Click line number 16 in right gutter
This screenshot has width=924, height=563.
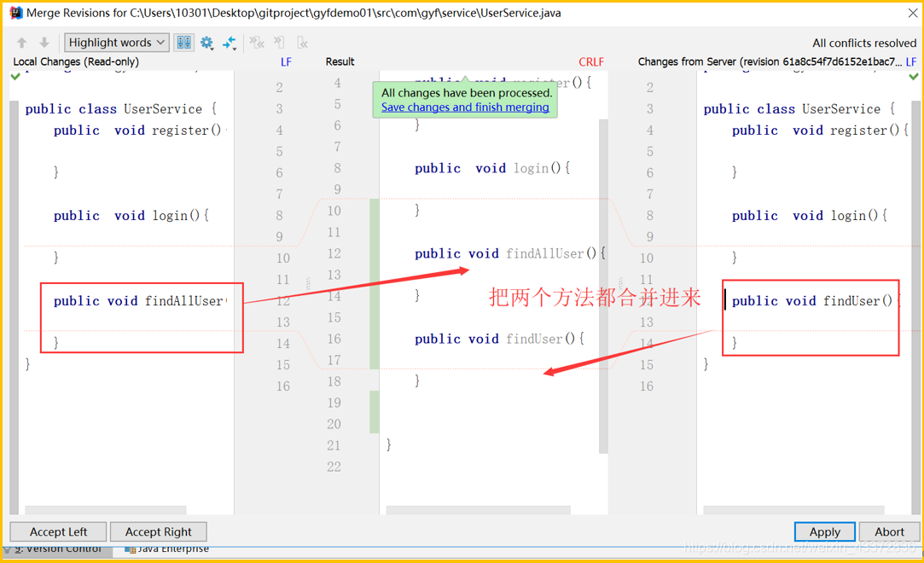647,386
